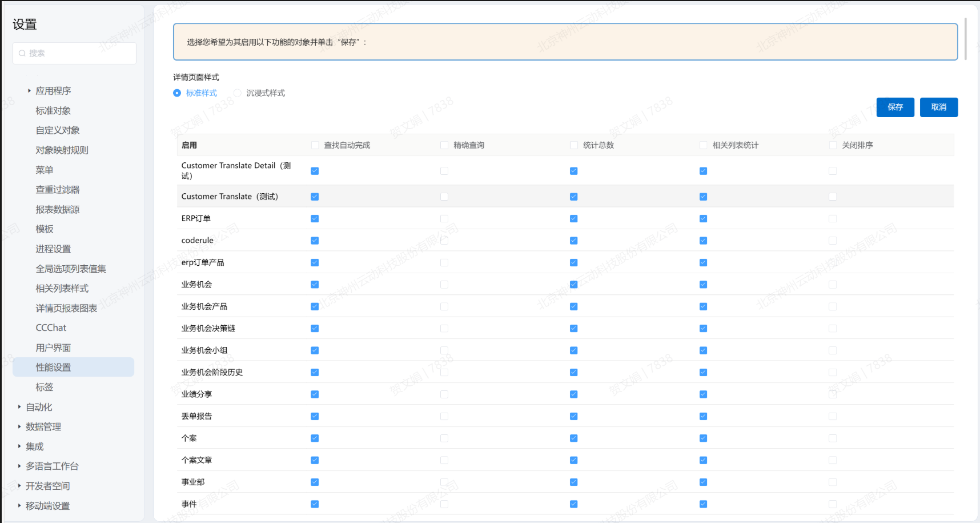Check the 查找自动完成 header checkbox

315,145
